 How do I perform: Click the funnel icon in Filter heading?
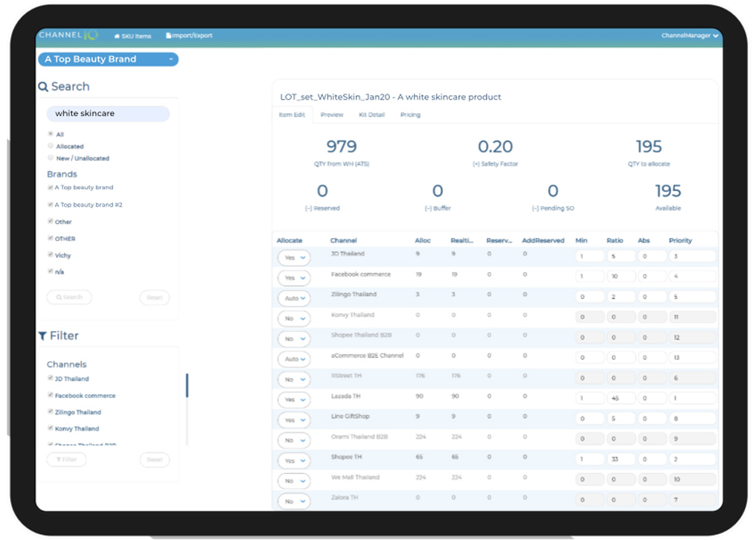42,336
